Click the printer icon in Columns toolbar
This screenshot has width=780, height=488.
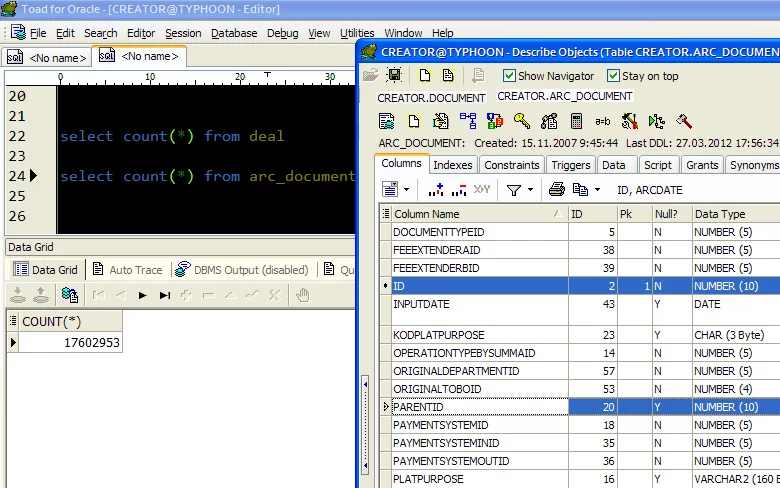click(556, 189)
